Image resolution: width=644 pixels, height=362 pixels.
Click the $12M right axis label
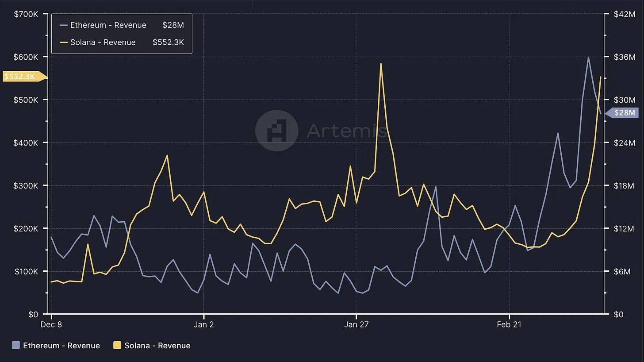624,229
